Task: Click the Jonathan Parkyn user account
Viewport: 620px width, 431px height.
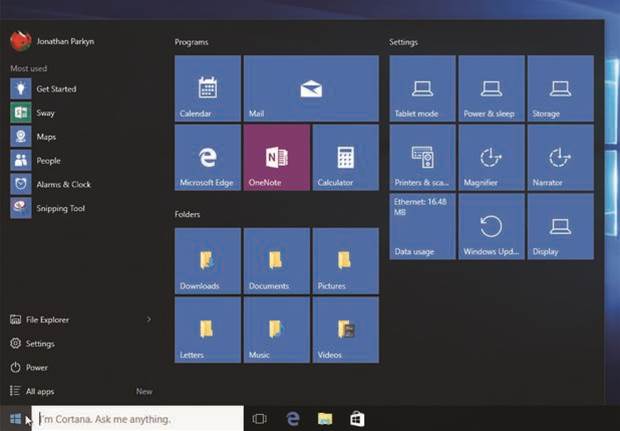Action: pyautogui.click(x=52, y=41)
